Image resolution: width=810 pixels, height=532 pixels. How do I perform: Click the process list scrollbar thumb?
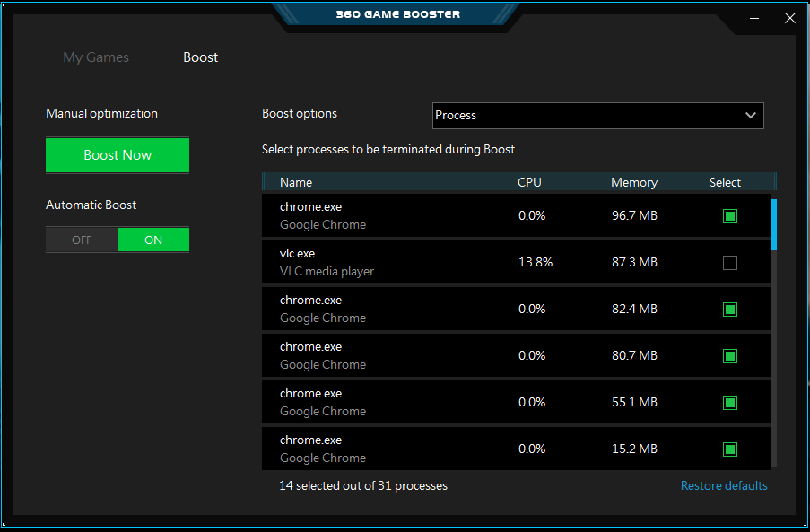point(774,224)
